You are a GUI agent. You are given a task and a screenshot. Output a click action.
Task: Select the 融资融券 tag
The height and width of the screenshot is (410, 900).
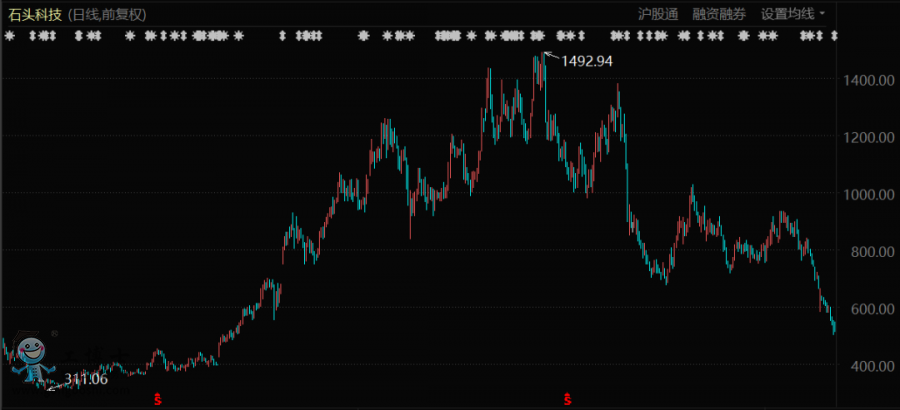click(x=718, y=14)
